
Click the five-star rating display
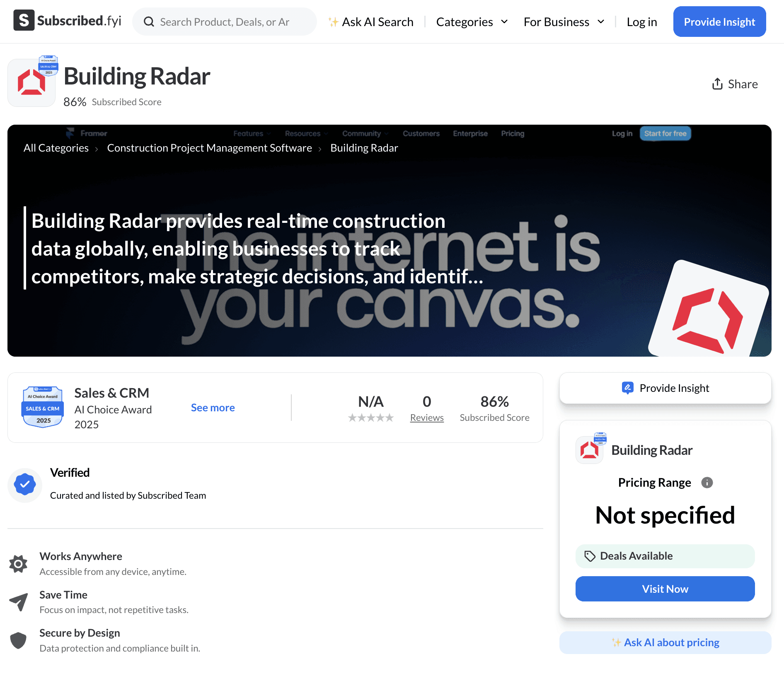tap(371, 418)
